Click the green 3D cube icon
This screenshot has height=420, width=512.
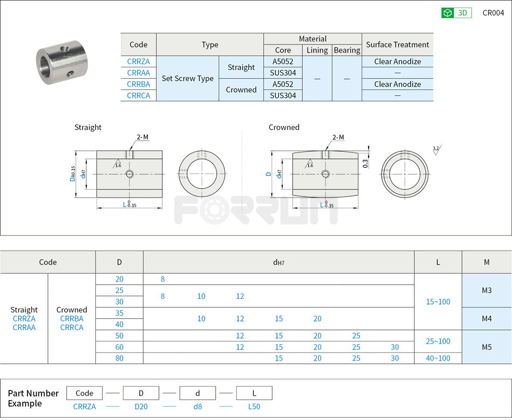tap(447, 13)
